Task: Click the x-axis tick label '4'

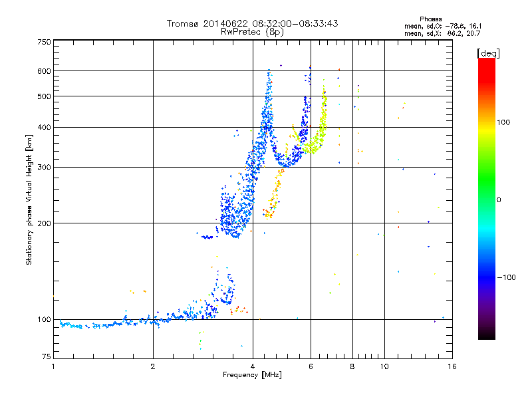Action: 253,366
